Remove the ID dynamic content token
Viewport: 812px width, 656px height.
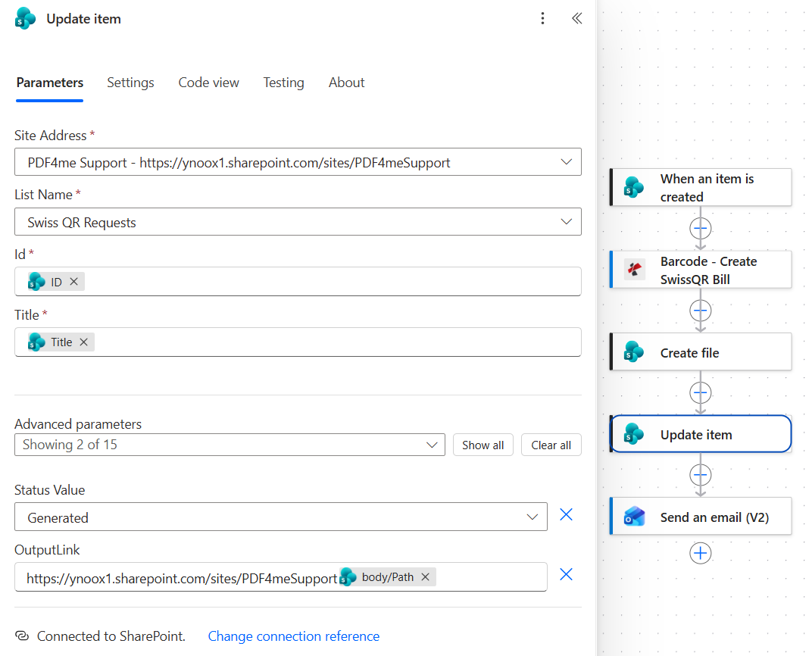point(74,282)
